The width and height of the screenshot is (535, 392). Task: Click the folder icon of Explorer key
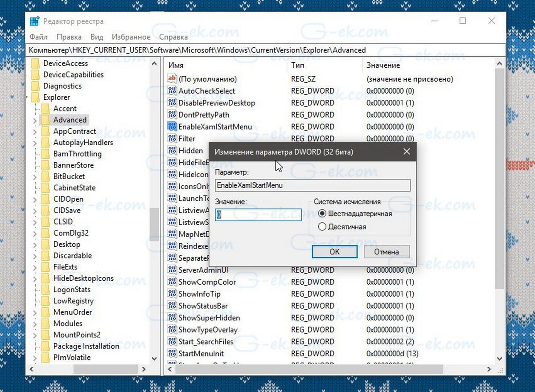point(35,97)
